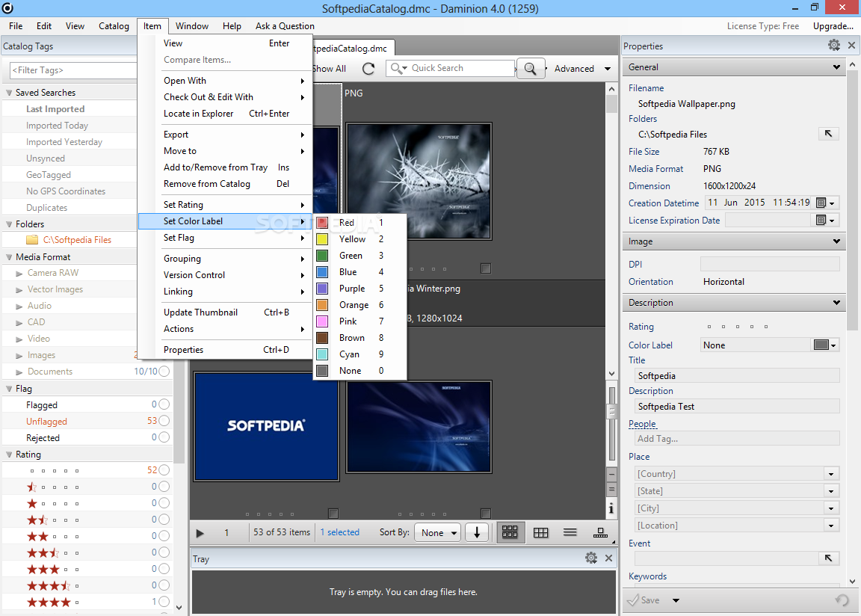Click the Save button
The image size is (861, 616).
click(x=645, y=600)
